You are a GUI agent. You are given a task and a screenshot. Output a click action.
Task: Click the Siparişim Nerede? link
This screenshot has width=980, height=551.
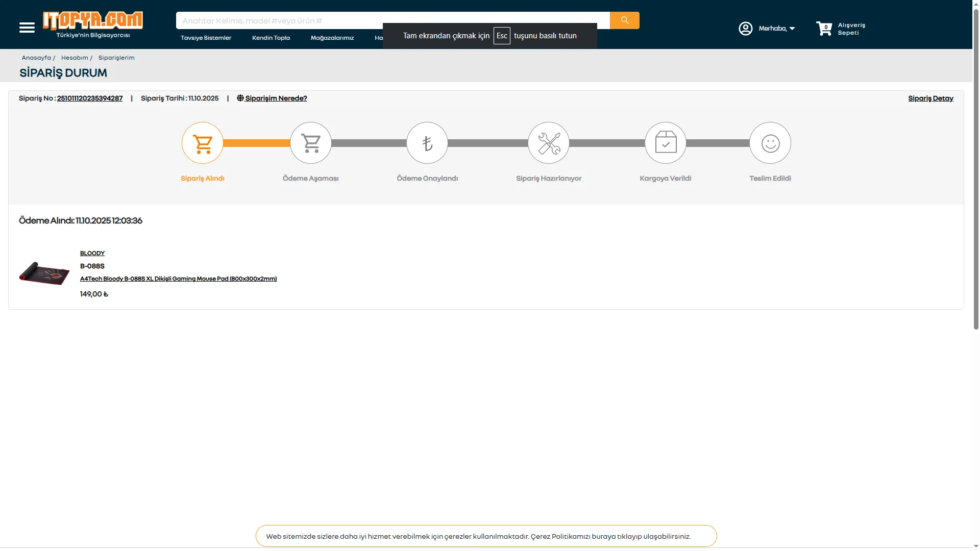(276, 98)
